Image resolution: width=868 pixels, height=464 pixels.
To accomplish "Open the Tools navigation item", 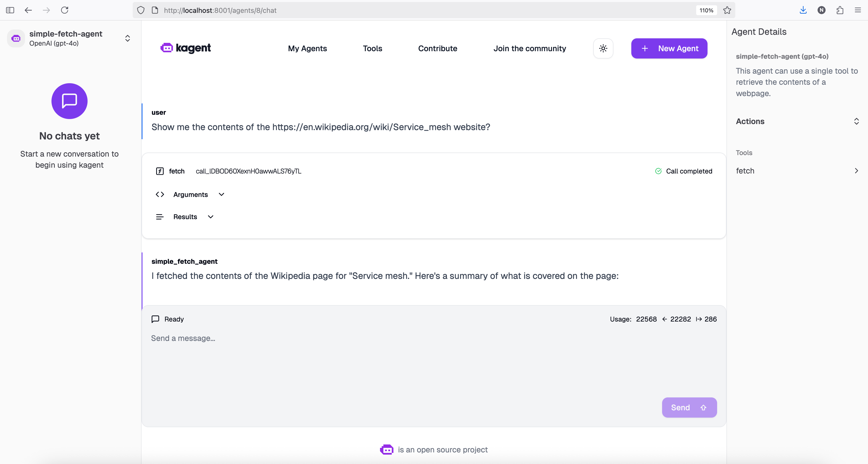I will [372, 48].
